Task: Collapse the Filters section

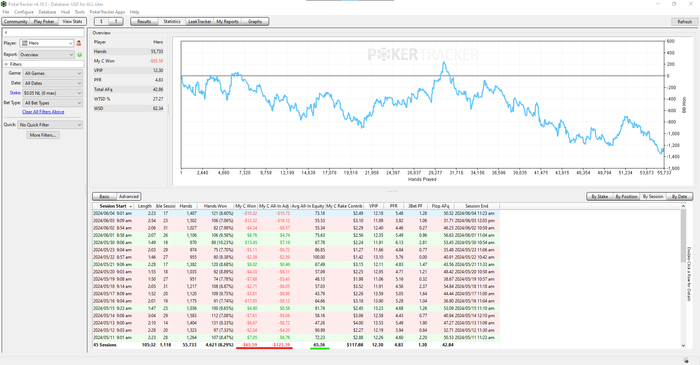Action: pos(6,64)
